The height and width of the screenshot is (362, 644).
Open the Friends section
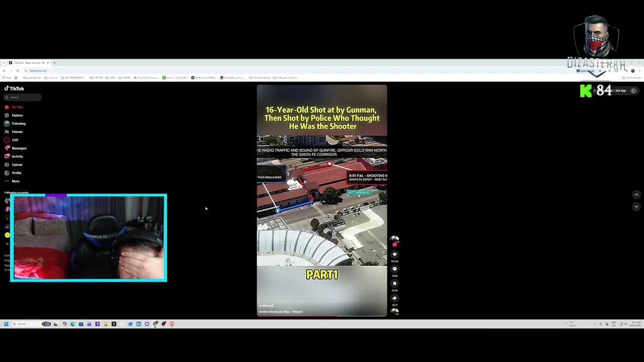point(14,132)
